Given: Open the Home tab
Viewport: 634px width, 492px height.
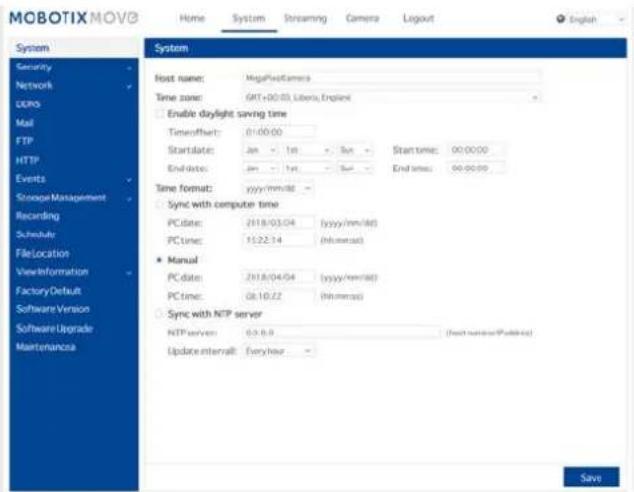Looking at the screenshot, I should coord(192,18).
